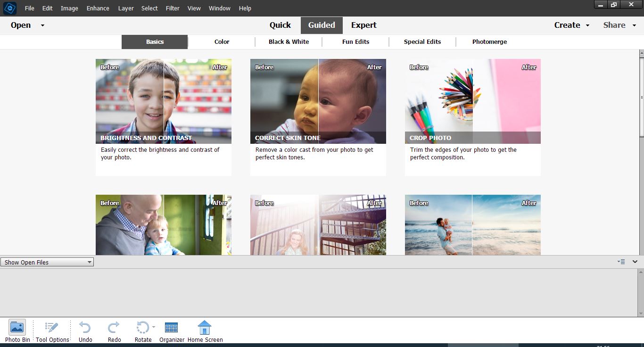Viewport: 644px width, 347px height.
Task: Select the Special Edits category tab
Action: (422, 42)
